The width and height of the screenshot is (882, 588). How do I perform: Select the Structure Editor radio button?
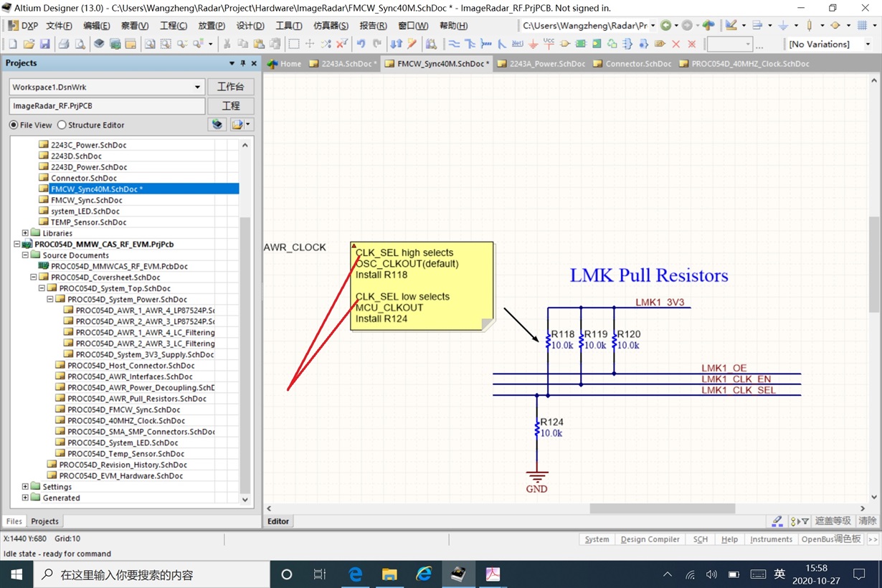pos(62,125)
